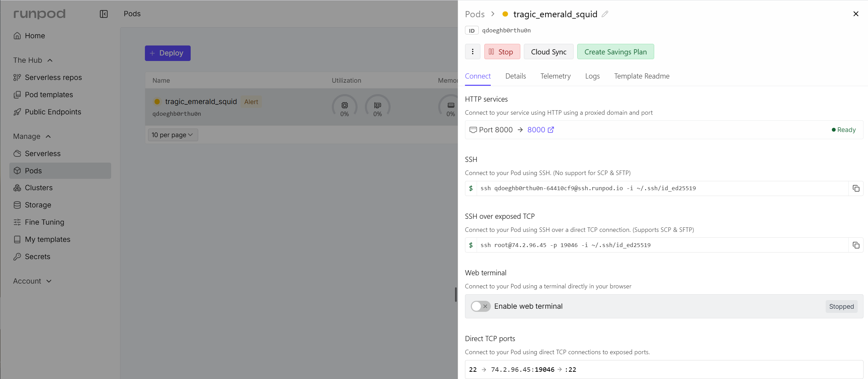Go to Clusters in the sidebar
Image resolution: width=868 pixels, height=379 pixels.
click(39, 188)
